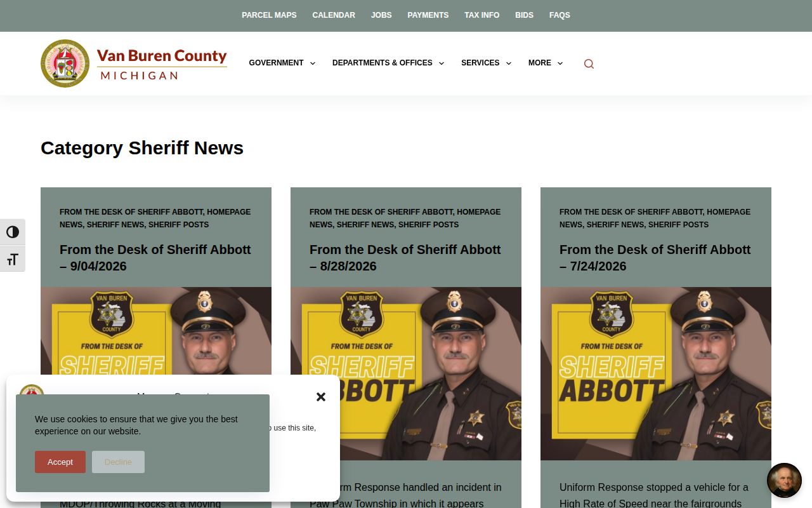Open the 9/04/2026 Sheriff Abbott post title

(x=155, y=258)
